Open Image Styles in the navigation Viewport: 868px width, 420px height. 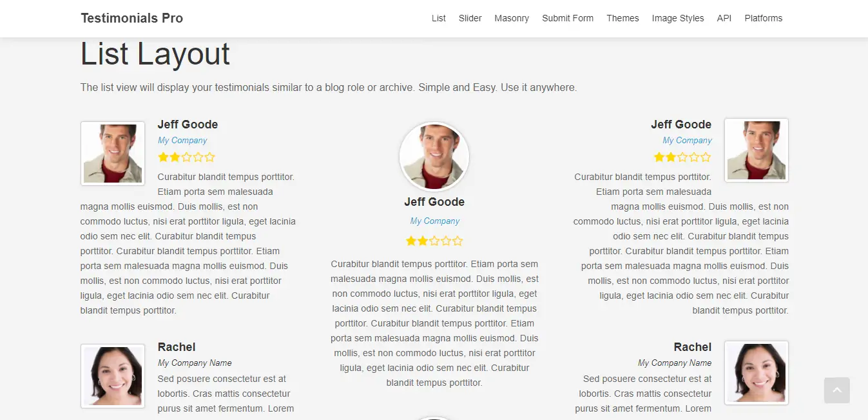coord(678,18)
